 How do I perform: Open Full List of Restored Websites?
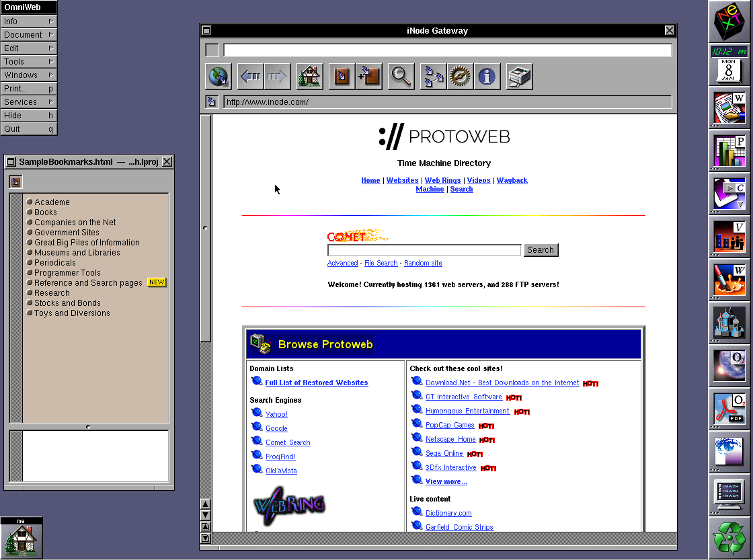(317, 383)
